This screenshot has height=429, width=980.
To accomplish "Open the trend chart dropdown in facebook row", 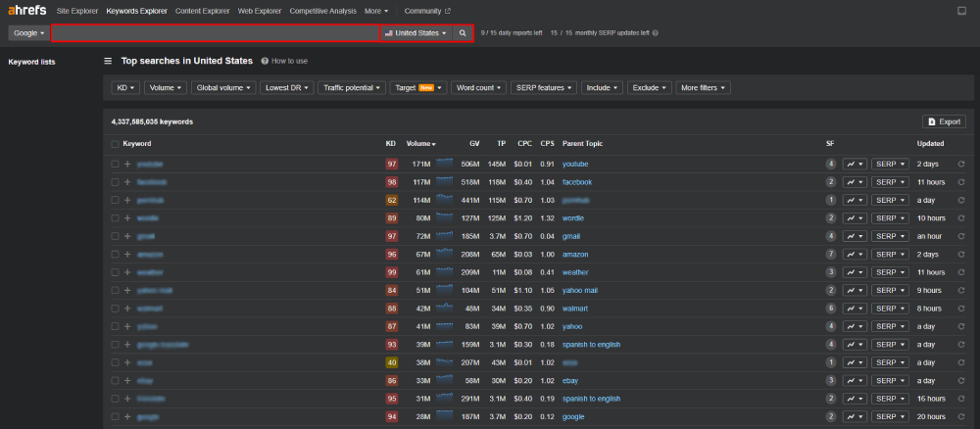I will click(x=855, y=182).
